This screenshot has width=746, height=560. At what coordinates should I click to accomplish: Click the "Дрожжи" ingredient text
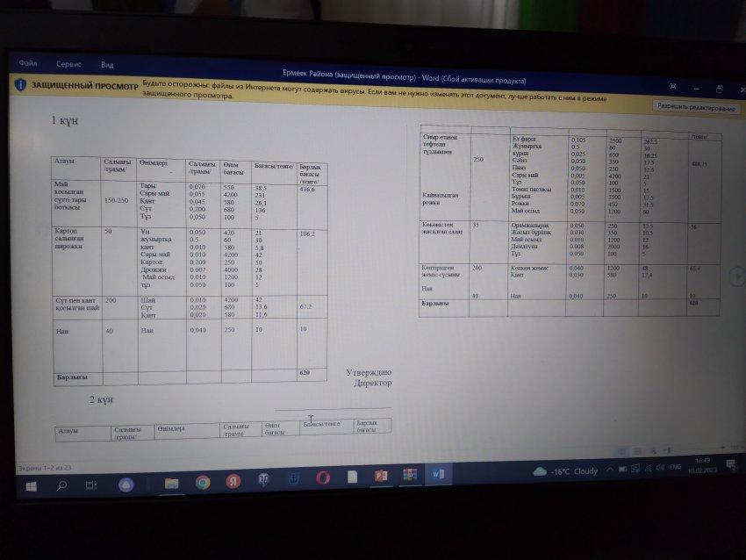point(154,269)
